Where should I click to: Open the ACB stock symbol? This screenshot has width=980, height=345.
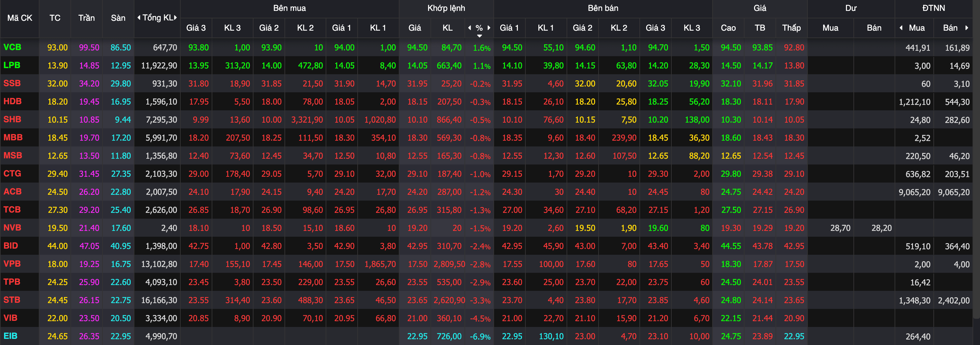(12, 191)
